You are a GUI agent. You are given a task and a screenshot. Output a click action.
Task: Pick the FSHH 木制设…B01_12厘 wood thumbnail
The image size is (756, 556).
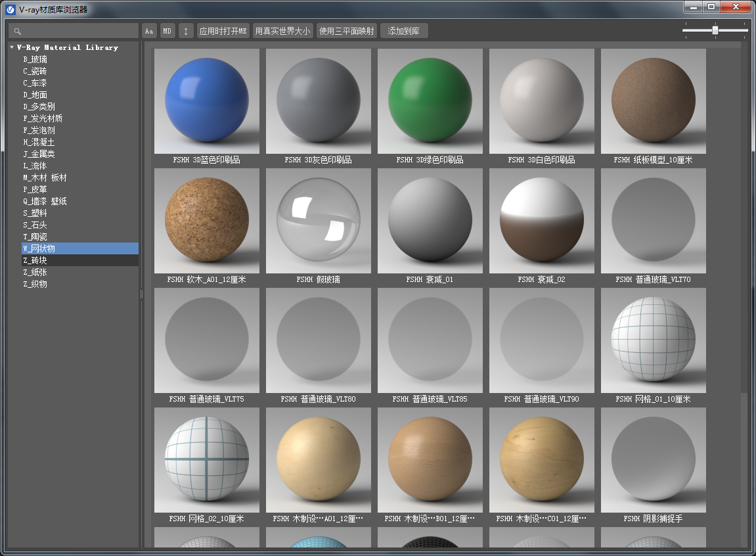(430, 460)
